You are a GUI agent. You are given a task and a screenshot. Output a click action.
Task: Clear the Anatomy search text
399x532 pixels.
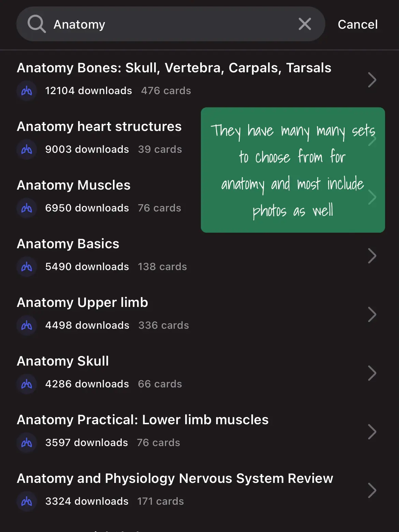[305, 24]
